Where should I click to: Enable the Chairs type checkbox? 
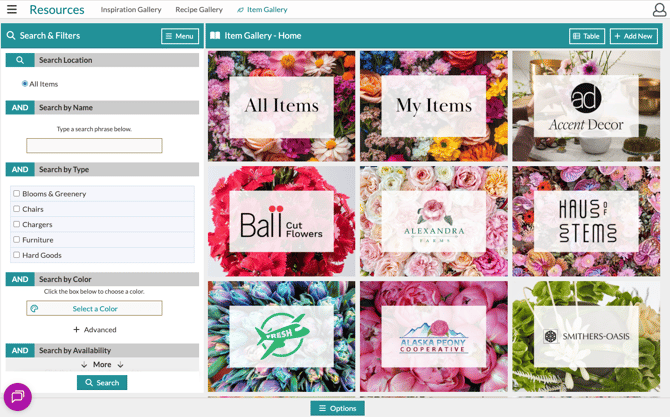coord(17,209)
